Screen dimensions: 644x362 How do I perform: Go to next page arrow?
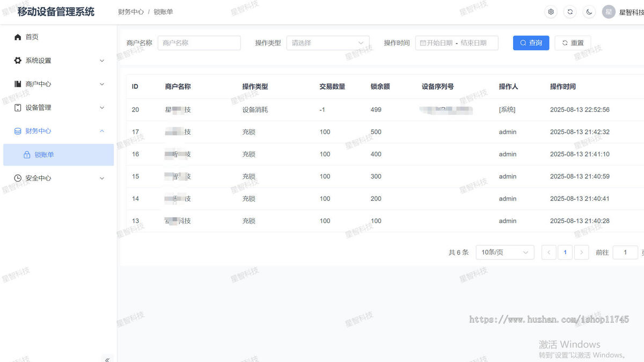pos(581,252)
